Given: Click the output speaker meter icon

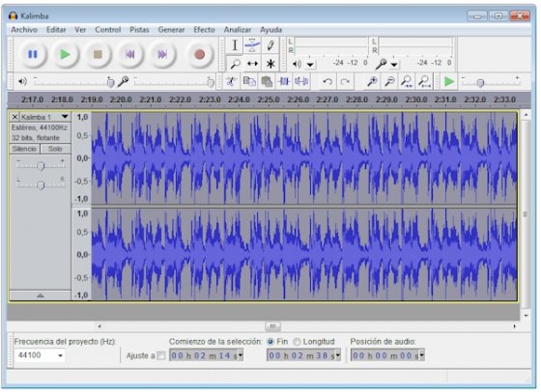Looking at the screenshot, I should [297, 64].
